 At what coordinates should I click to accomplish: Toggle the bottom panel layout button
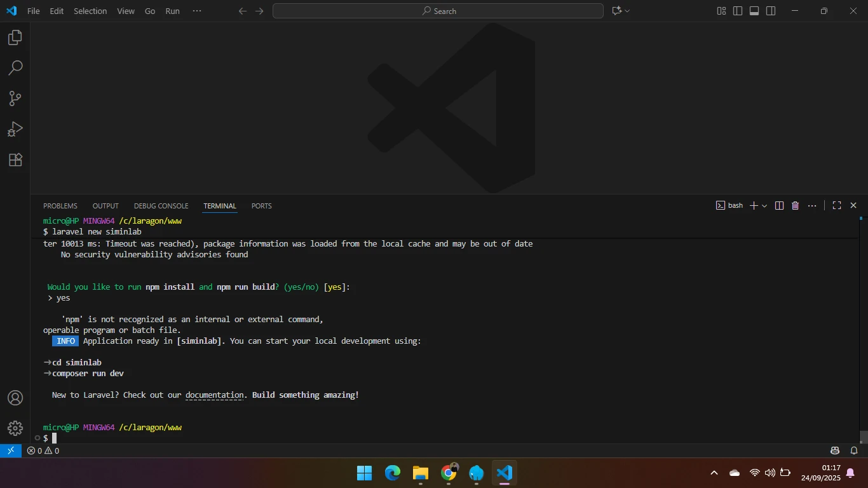coord(754,11)
